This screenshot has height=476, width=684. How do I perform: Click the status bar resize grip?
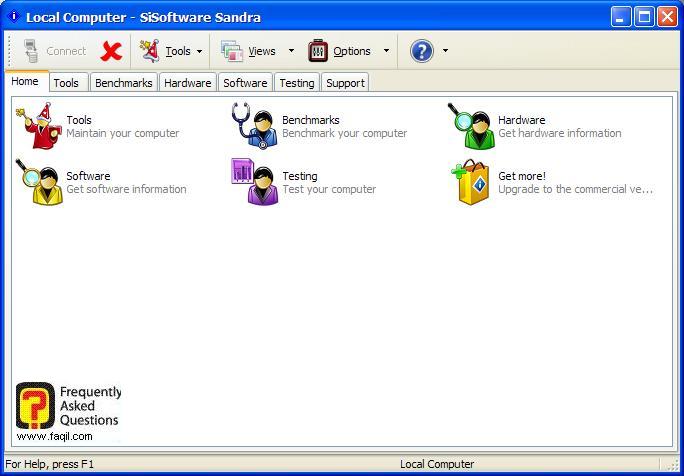(672, 464)
